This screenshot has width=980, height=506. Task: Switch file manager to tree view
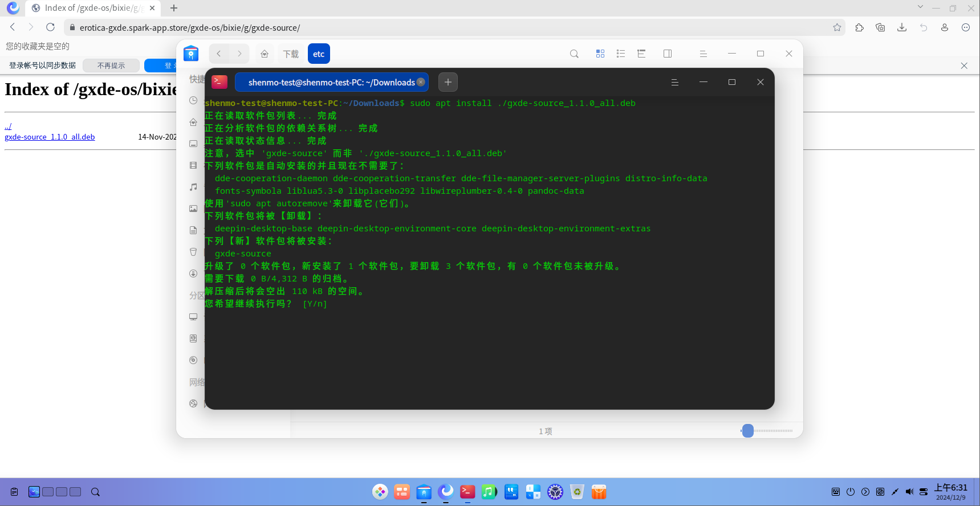click(x=641, y=54)
